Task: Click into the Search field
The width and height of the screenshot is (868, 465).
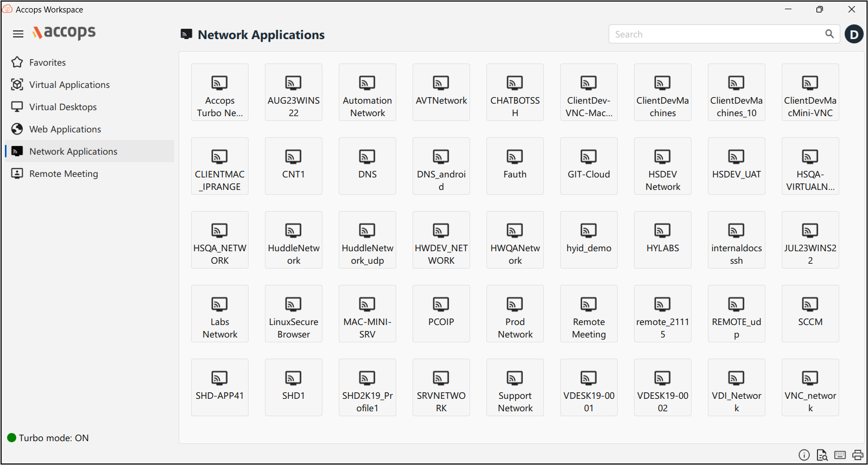Action: 724,34
